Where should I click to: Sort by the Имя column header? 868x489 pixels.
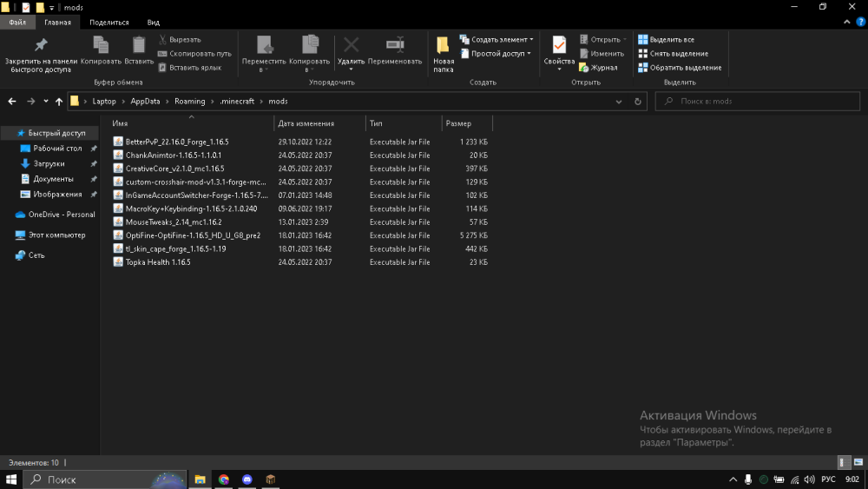[191, 123]
